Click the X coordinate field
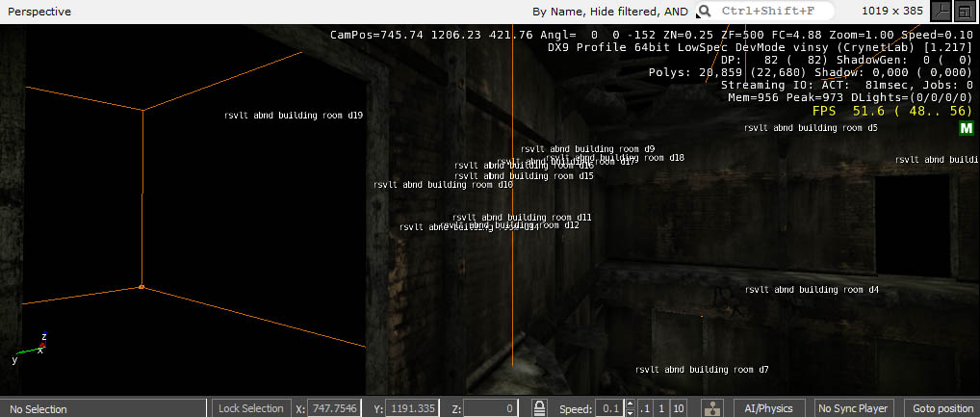Viewport: 980px width, 417px height. point(334,409)
